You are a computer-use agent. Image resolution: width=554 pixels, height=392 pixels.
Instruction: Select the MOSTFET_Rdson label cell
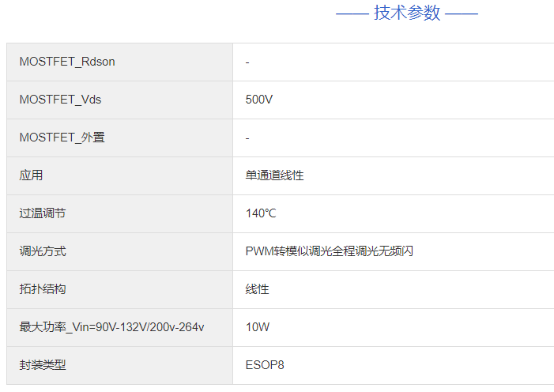[67, 62]
